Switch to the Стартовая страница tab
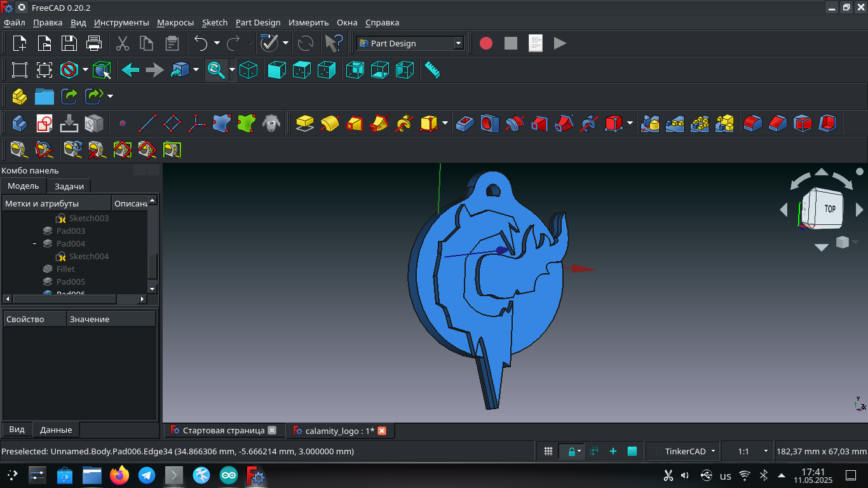Viewport: 868px width, 488px height. [223, 430]
